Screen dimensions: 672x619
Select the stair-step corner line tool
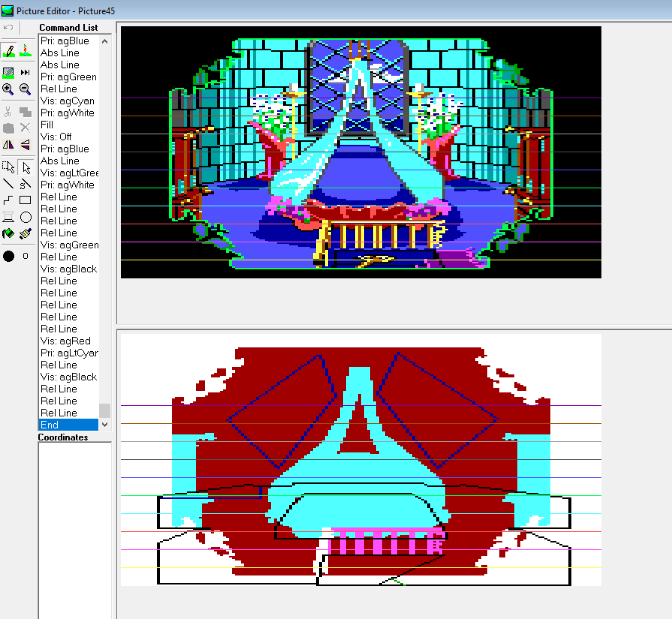(8, 200)
